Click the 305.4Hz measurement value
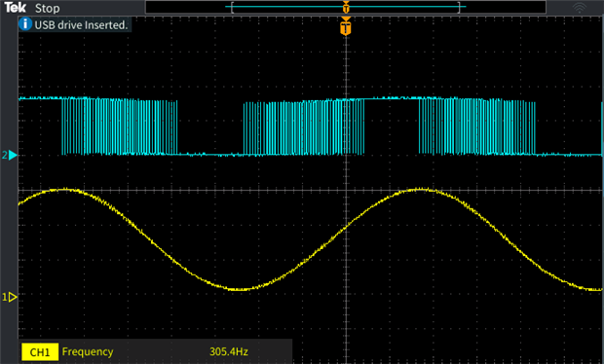 (x=229, y=351)
